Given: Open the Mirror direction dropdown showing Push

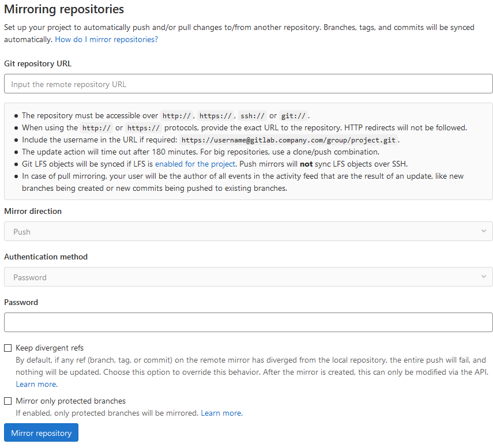Looking at the screenshot, I should click(x=248, y=231).
